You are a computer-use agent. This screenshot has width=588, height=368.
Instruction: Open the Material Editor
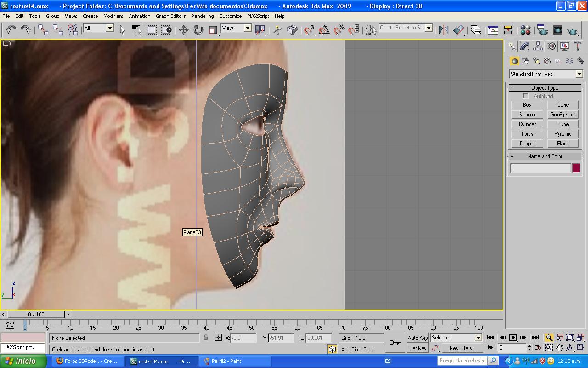click(x=526, y=30)
